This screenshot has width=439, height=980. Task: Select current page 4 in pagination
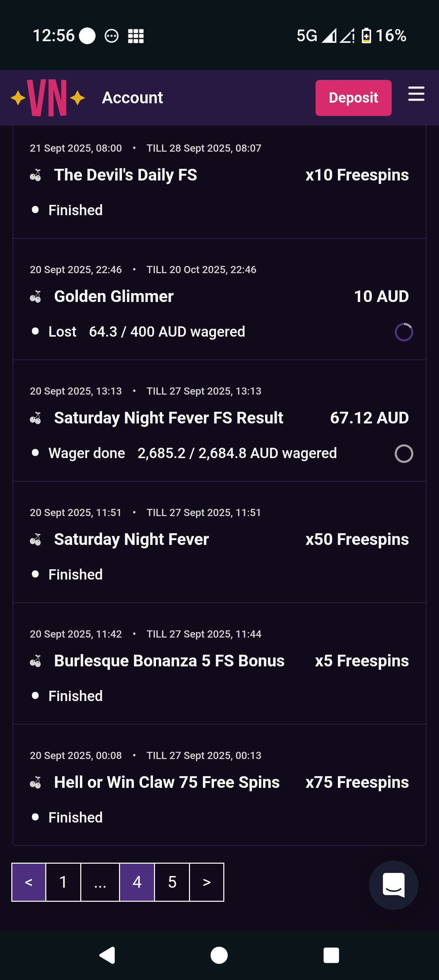coord(137,882)
